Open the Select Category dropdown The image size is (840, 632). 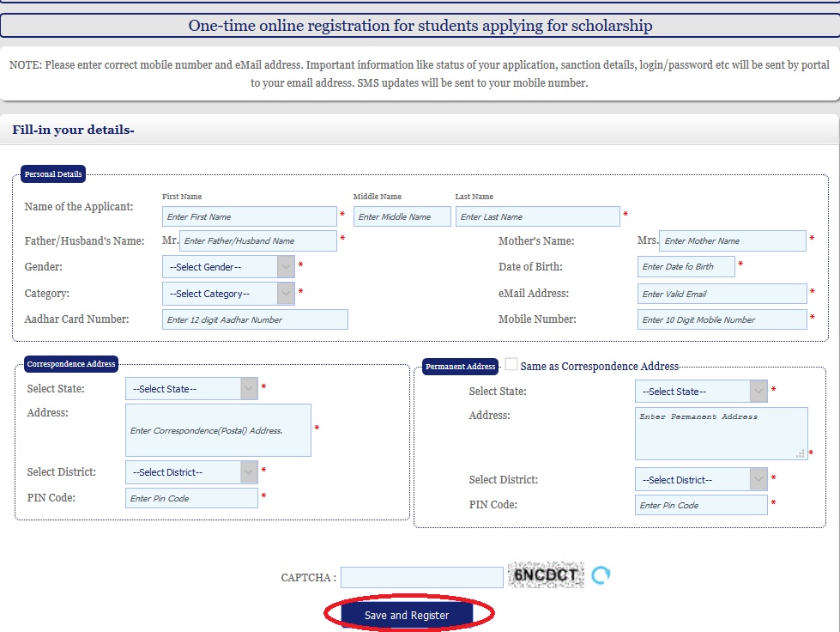pyautogui.click(x=229, y=293)
